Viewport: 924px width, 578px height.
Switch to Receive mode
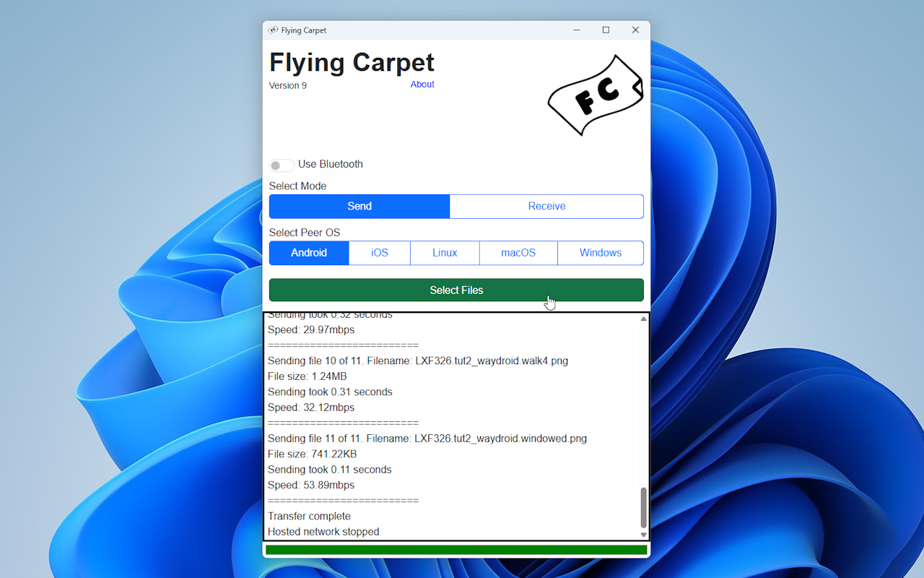click(x=546, y=206)
